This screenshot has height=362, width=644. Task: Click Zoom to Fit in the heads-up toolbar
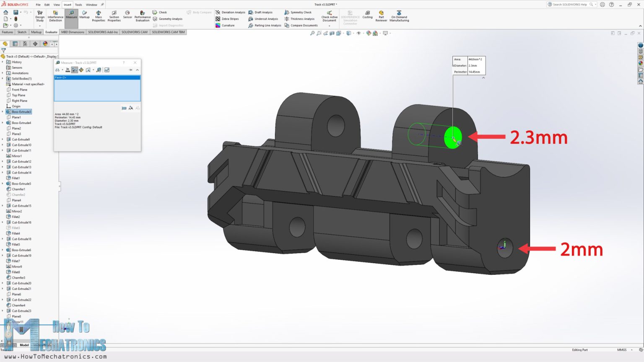click(x=312, y=33)
